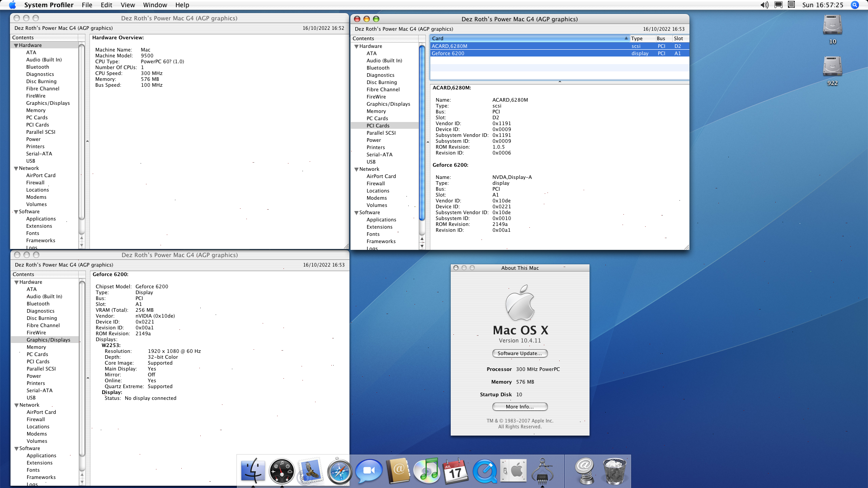The height and width of the screenshot is (488, 868).
Task: Collapse Network section in PCI Cards window sidebar
Action: [x=356, y=169]
